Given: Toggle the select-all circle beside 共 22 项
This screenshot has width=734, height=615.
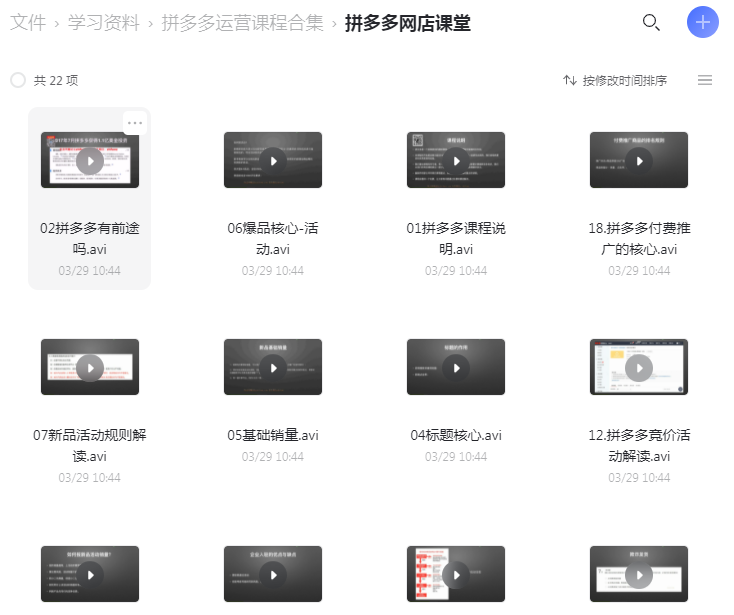Looking at the screenshot, I should 18,80.
